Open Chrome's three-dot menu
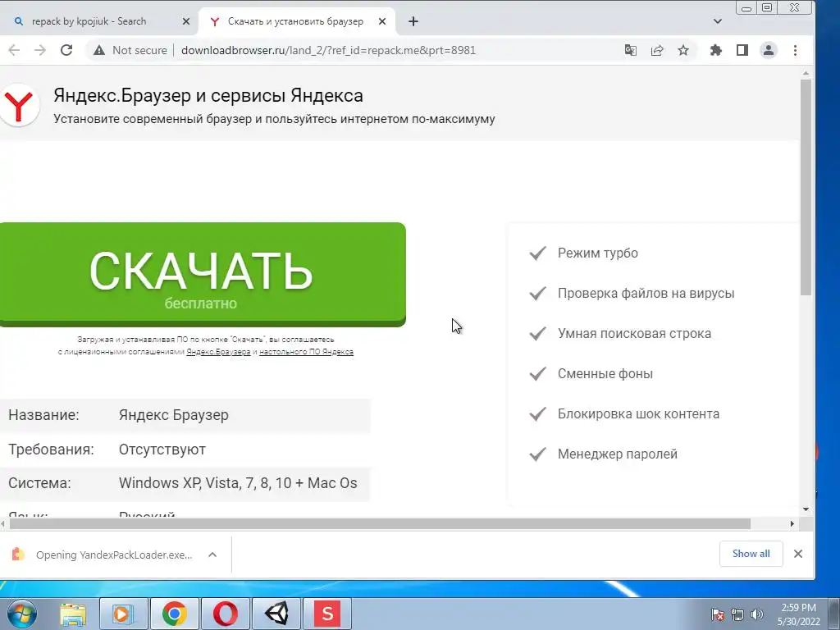Image resolution: width=840 pixels, height=630 pixels. (x=795, y=50)
